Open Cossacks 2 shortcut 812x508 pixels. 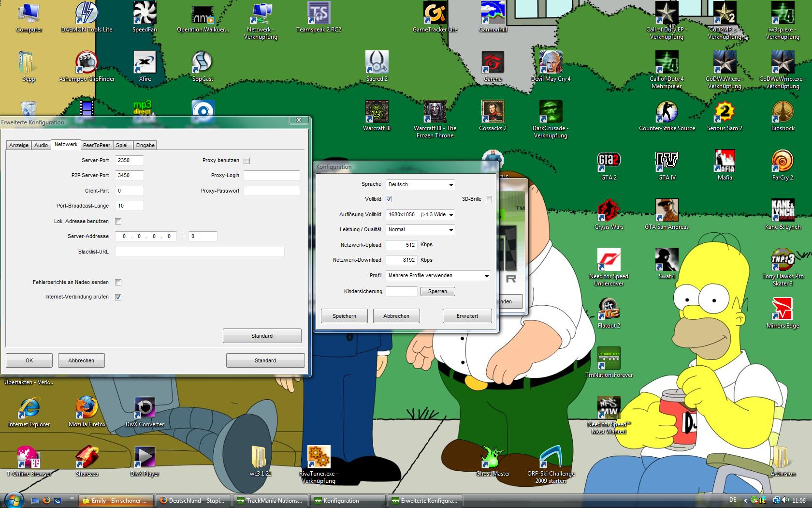(493, 116)
